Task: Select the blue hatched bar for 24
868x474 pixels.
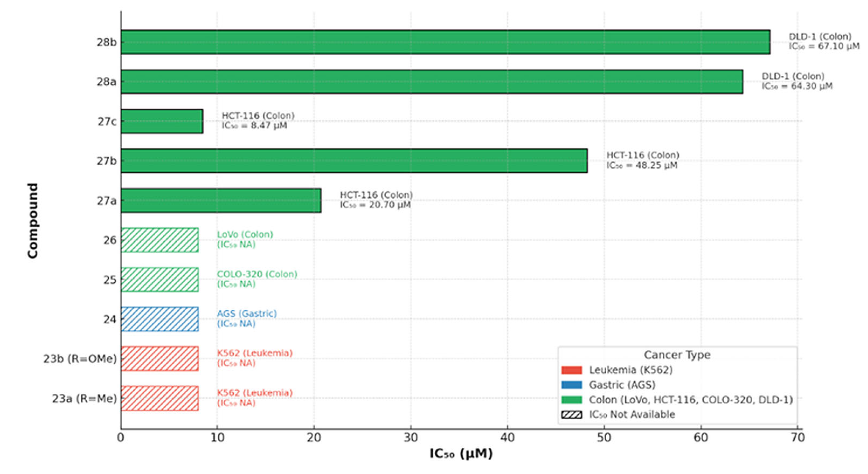Action: (160, 319)
